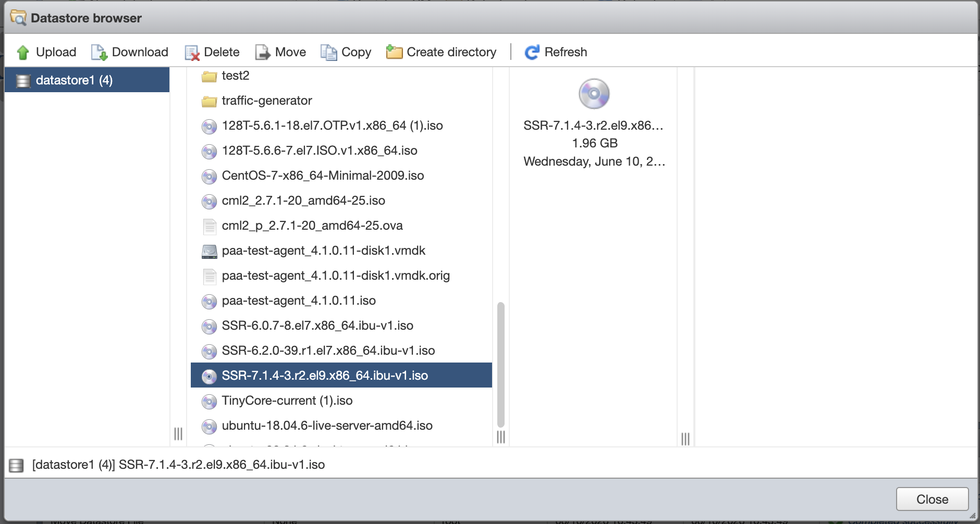Click the datastore1 (4) disk icon
The image size is (980, 524).
click(x=23, y=81)
